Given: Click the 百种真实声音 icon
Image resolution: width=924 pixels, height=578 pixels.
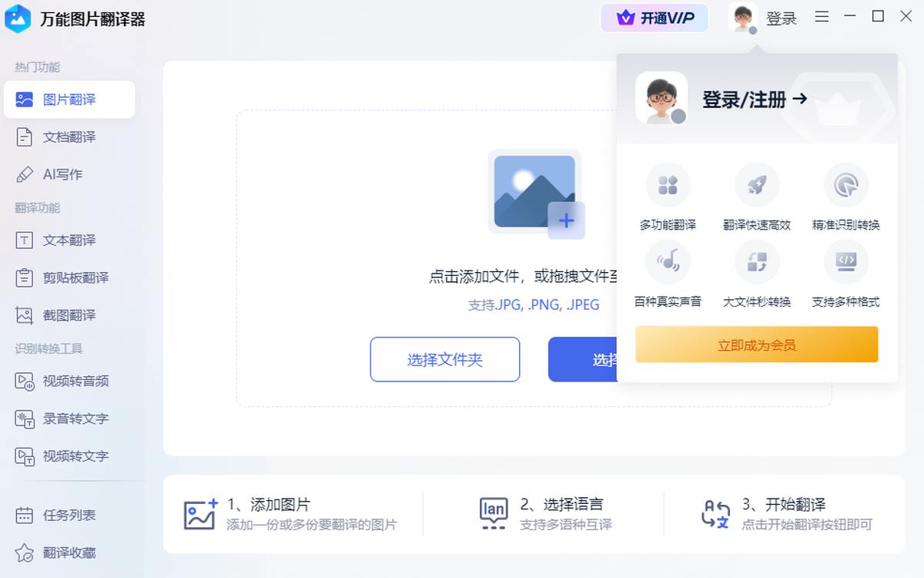Looking at the screenshot, I should point(668,262).
